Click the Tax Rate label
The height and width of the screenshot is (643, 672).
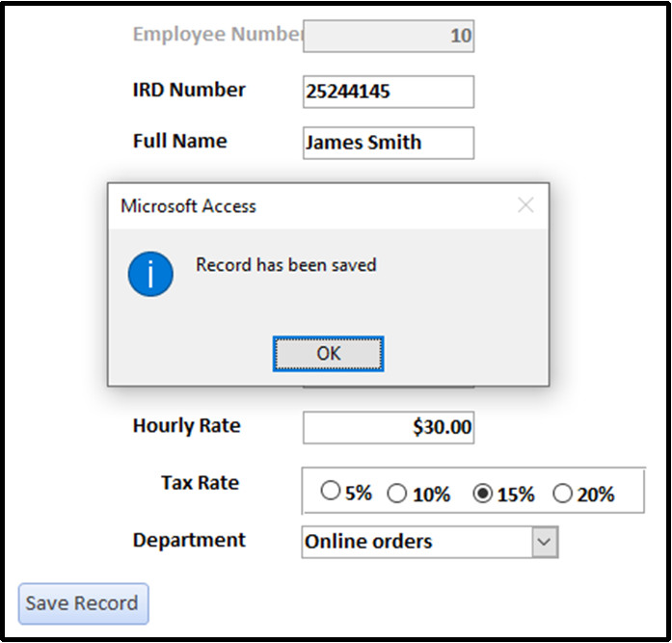coord(200,483)
